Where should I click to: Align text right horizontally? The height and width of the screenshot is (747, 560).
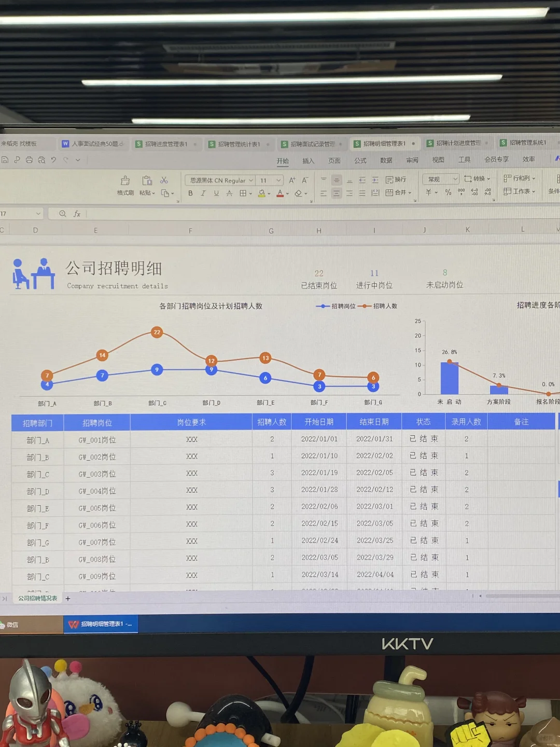point(349,193)
